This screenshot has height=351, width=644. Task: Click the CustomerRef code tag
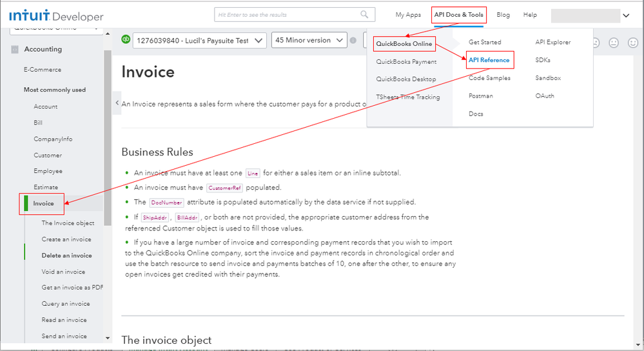point(225,188)
